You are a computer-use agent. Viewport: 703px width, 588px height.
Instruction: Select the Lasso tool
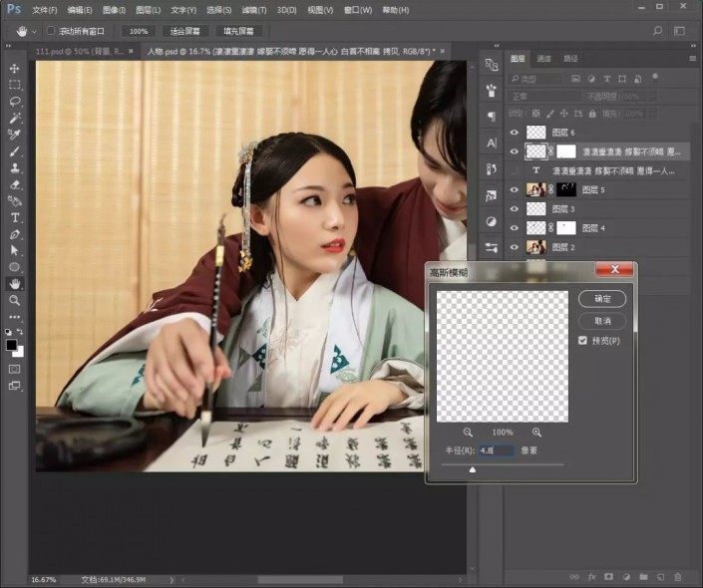(x=14, y=102)
